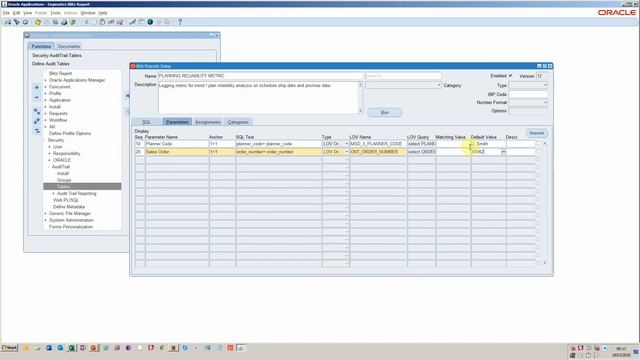
Task: Open the Edit menu
Action: click(x=16, y=13)
